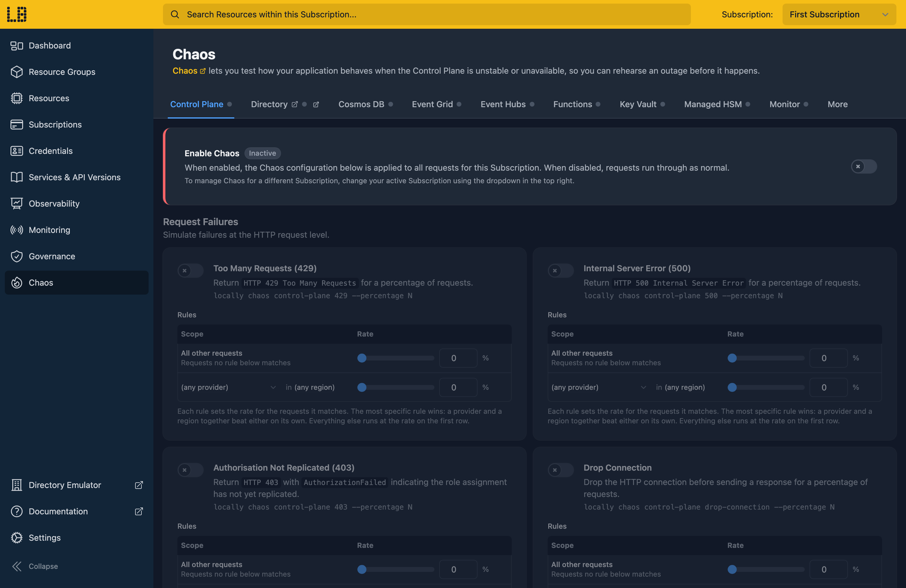The width and height of the screenshot is (906, 588).
Task: Switch to the Event Grid tab
Action: pos(436,104)
